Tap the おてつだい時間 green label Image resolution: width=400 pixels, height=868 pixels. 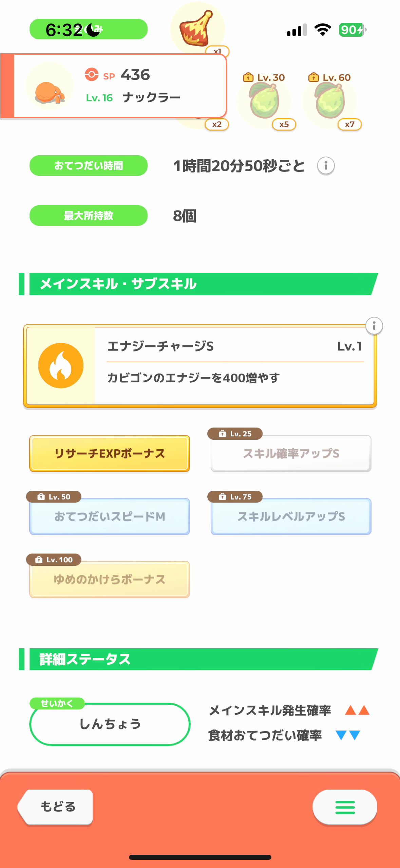(x=89, y=166)
